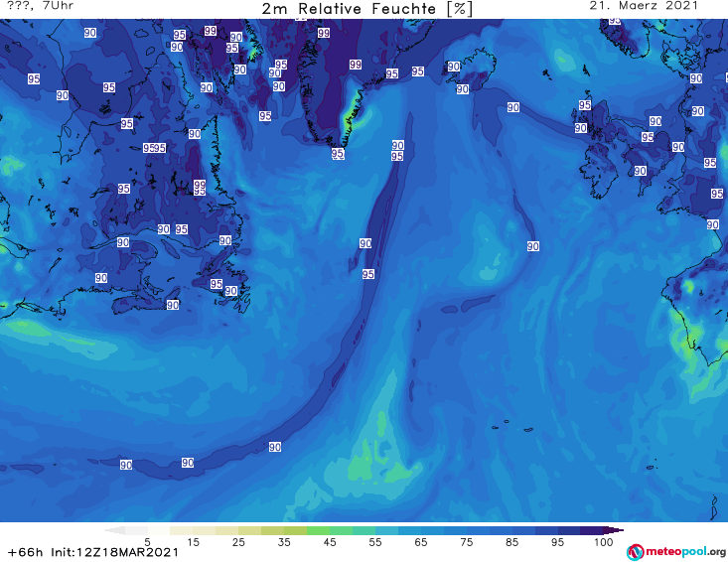Click the "75" tick label on color scale
Screen dimensions: 728x562
(467, 542)
